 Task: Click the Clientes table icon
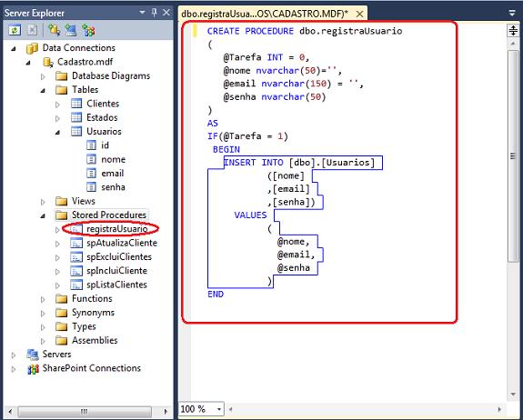coord(76,104)
